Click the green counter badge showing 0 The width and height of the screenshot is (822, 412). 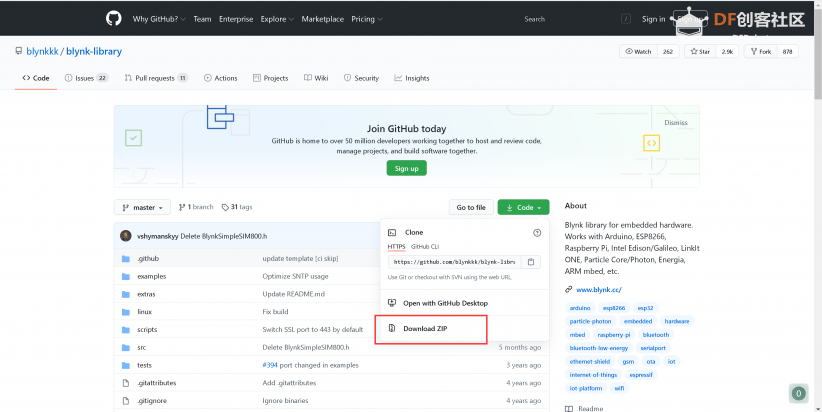[798, 393]
